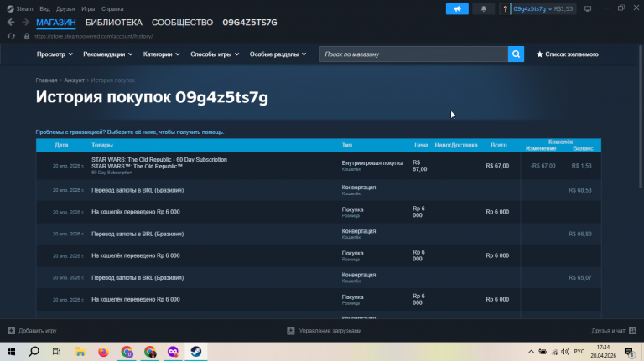The height and width of the screenshot is (361, 644).
Task: Open the Steam menu
Action: point(24,8)
